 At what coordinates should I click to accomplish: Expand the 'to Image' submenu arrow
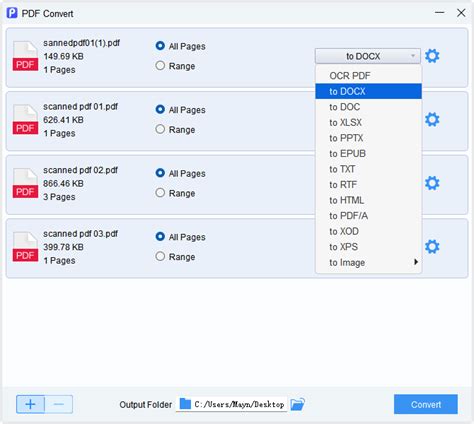point(416,262)
